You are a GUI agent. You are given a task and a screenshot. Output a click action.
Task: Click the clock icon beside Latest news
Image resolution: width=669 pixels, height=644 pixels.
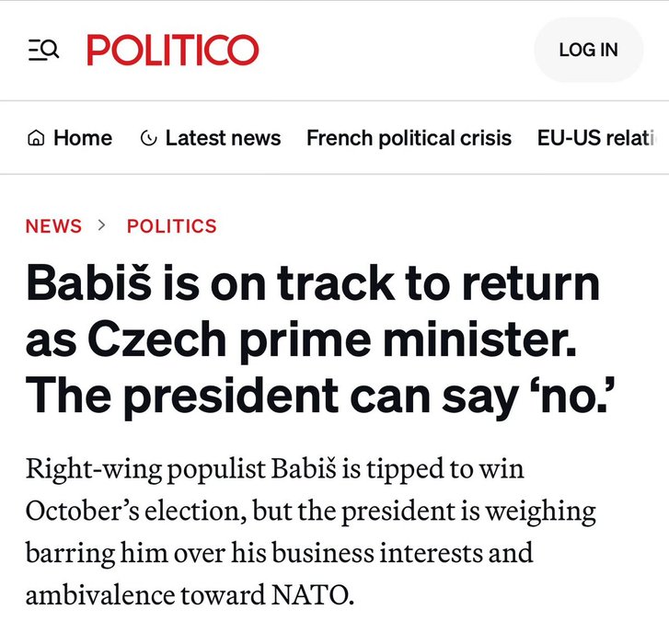pos(148,139)
